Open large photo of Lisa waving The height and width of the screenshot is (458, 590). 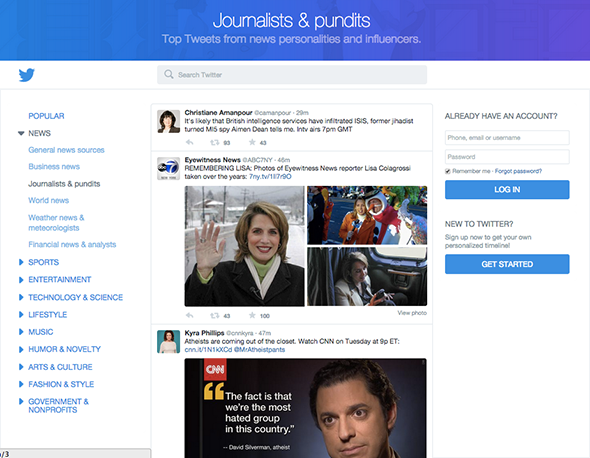click(x=244, y=246)
